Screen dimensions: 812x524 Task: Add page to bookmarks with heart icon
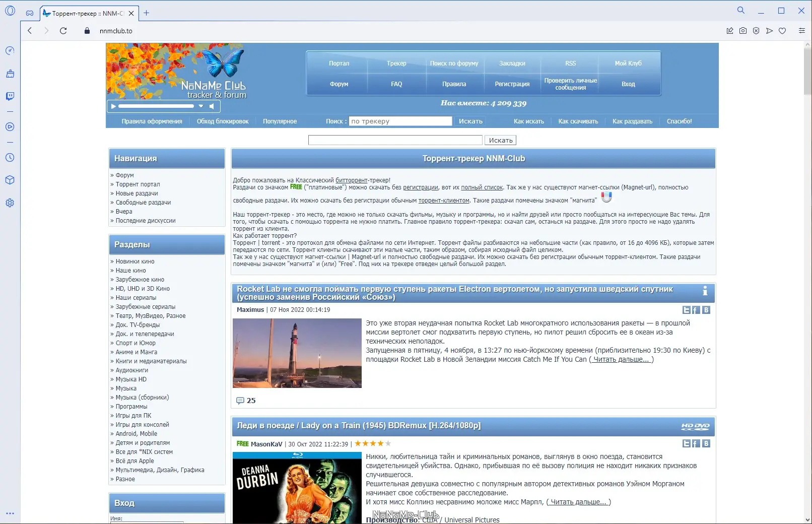[782, 31]
